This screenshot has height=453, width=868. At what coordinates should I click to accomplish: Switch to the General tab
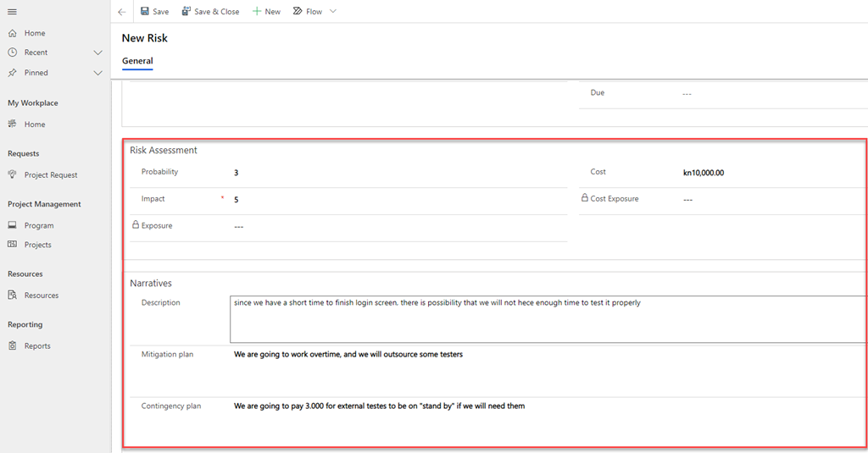click(x=137, y=61)
